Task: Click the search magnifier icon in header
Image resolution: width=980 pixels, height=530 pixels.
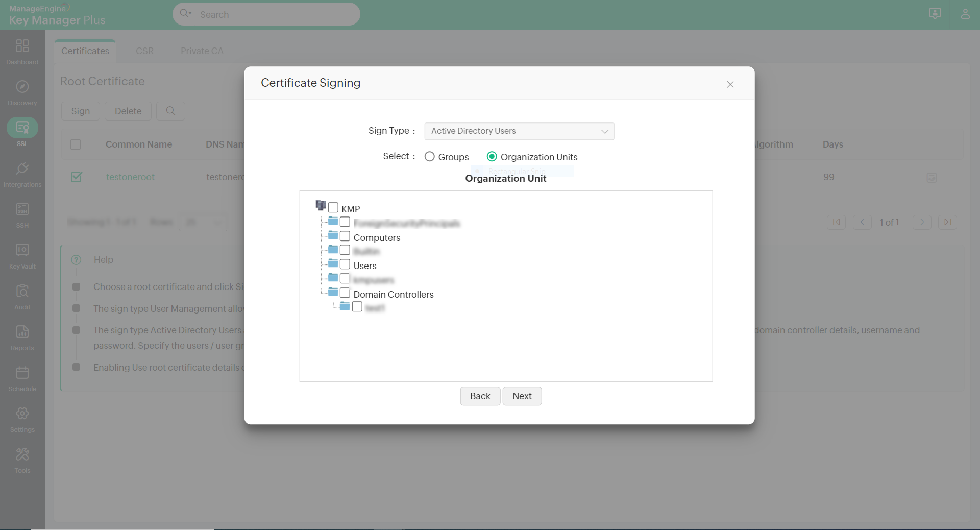Action: [x=185, y=14]
